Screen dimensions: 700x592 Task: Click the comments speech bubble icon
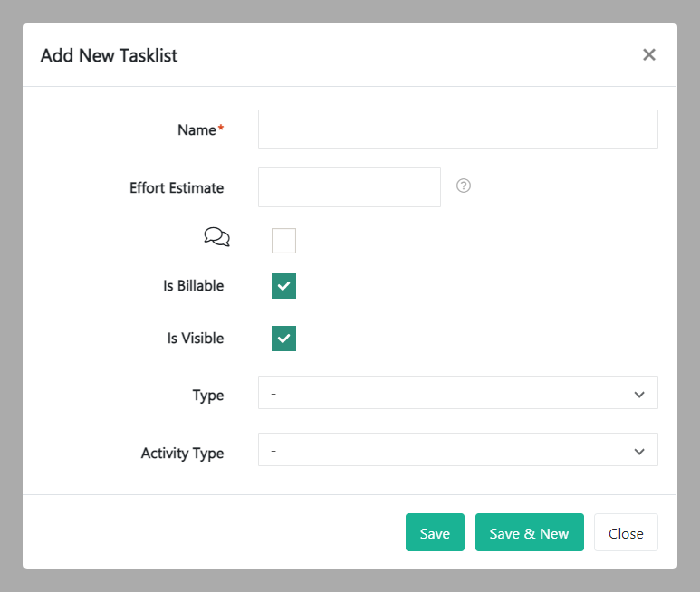click(216, 237)
